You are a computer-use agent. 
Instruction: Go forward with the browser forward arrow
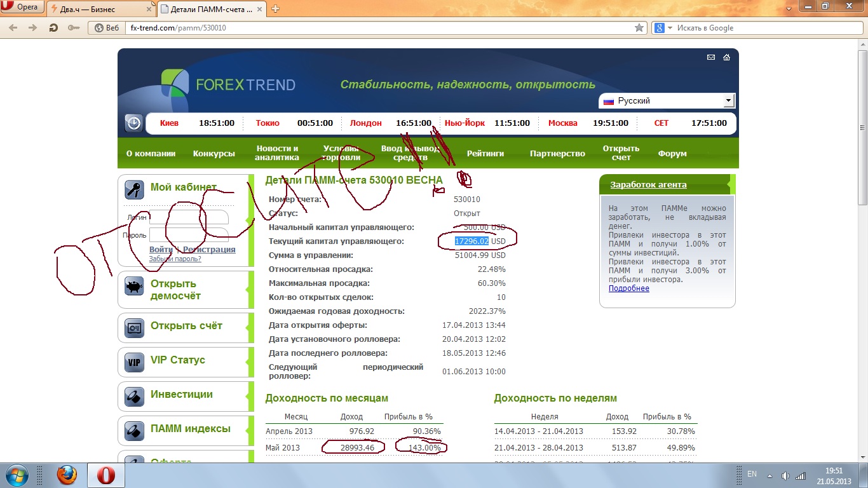pyautogui.click(x=33, y=28)
